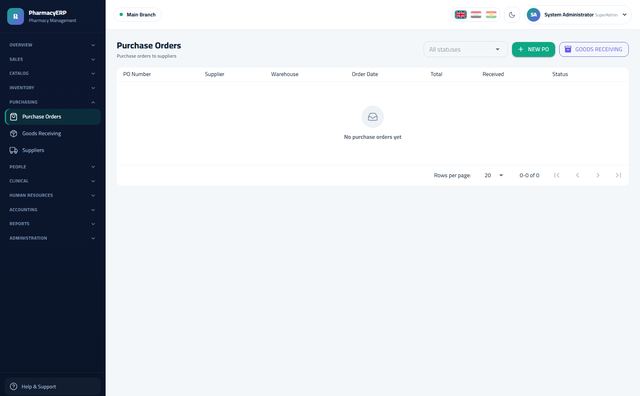Image resolution: width=640 pixels, height=396 pixels.
Task: Open the All statuses filter dropdown
Action: 465,49
